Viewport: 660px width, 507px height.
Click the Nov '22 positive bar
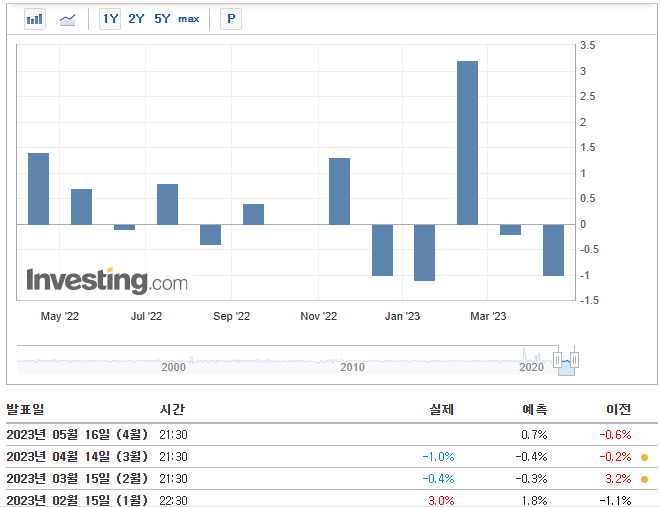pyautogui.click(x=339, y=191)
